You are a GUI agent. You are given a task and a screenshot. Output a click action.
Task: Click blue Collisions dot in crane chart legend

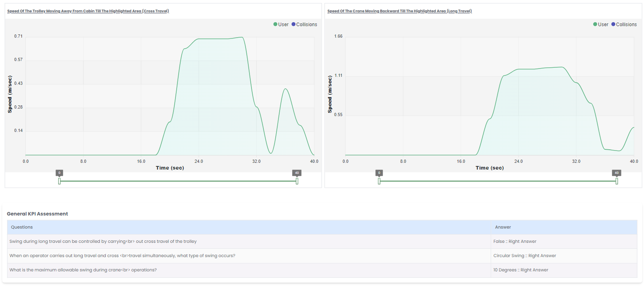click(x=613, y=25)
